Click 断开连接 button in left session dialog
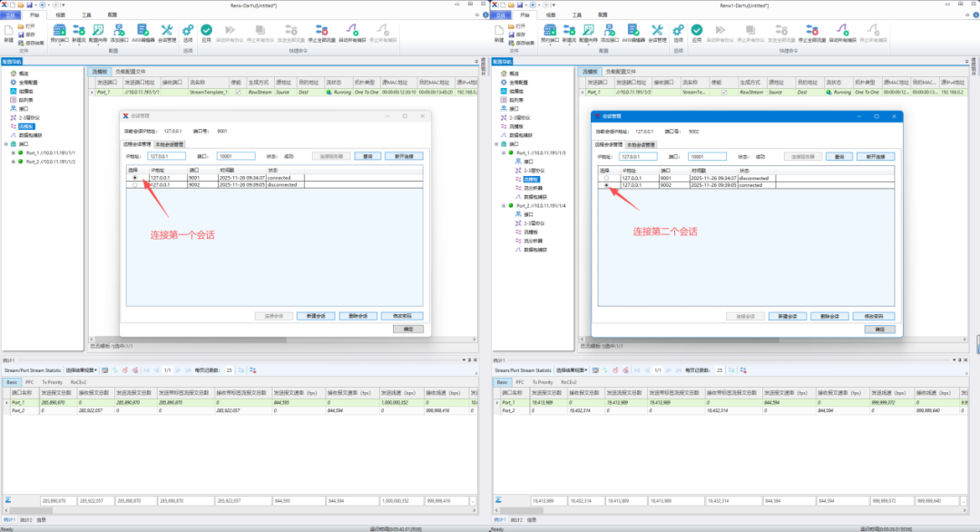This screenshot has width=980, height=532. tap(404, 156)
